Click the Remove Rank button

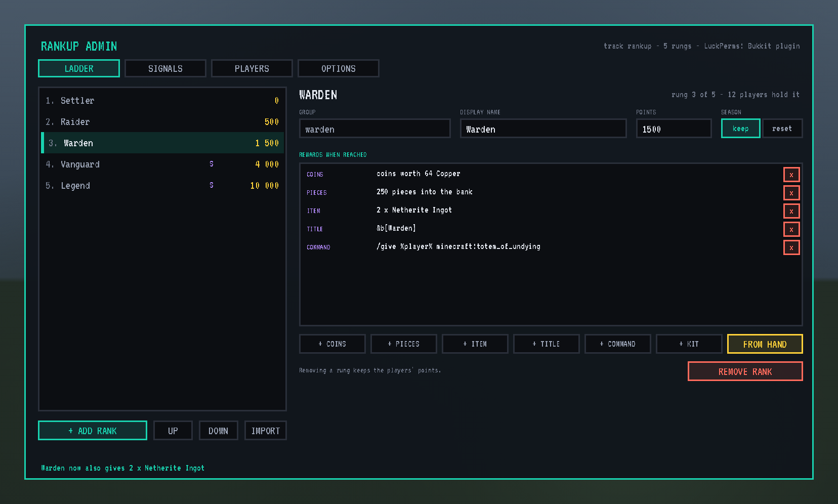click(745, 371)
